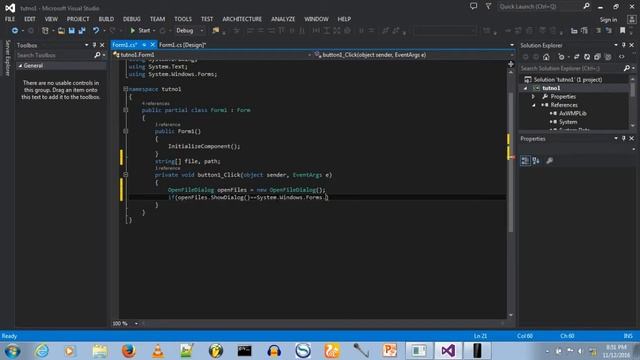Click the Quick Launch magnifier icon
The image size is (640, 360).
(587, 6)
